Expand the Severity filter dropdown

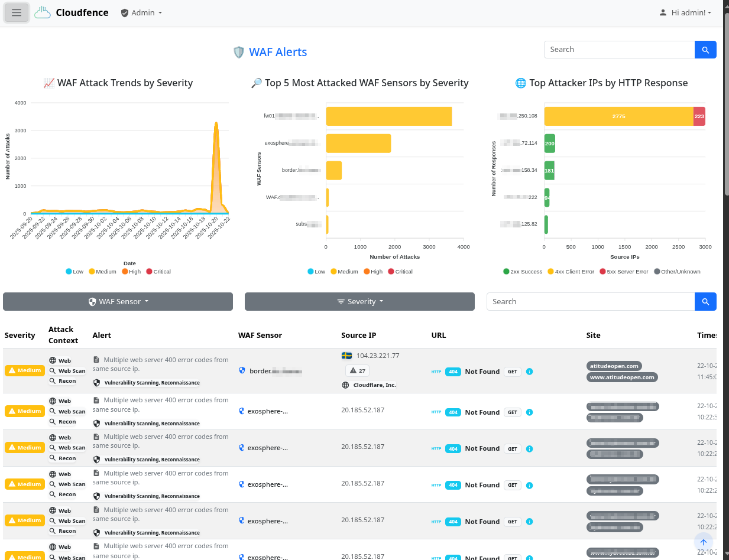[359, 301]
